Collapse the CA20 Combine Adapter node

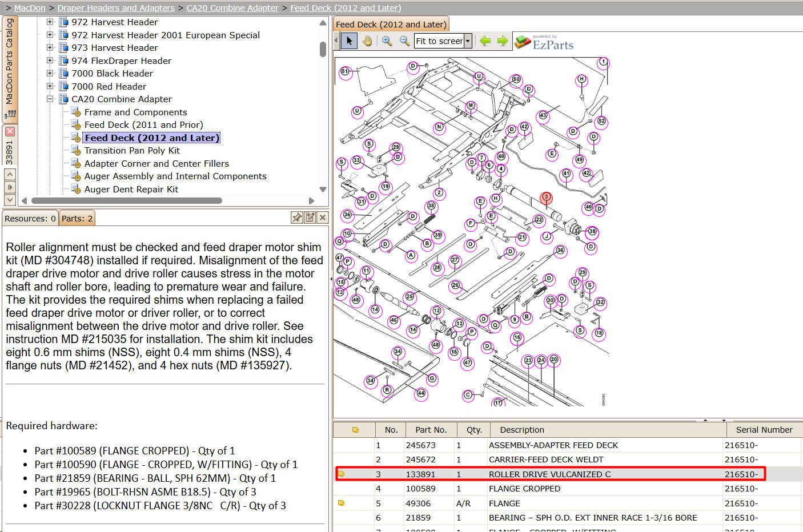click(50, 99)
